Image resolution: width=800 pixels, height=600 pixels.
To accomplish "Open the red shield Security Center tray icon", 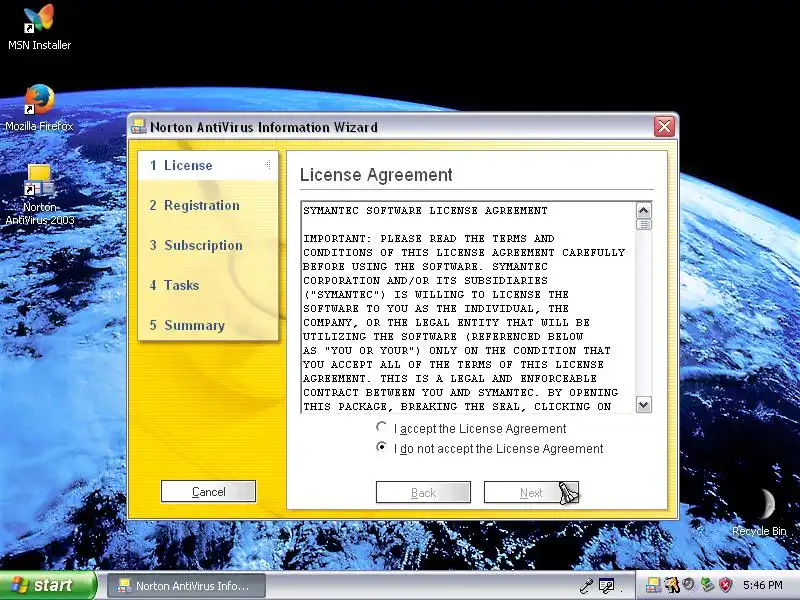I will coord(726,585).
